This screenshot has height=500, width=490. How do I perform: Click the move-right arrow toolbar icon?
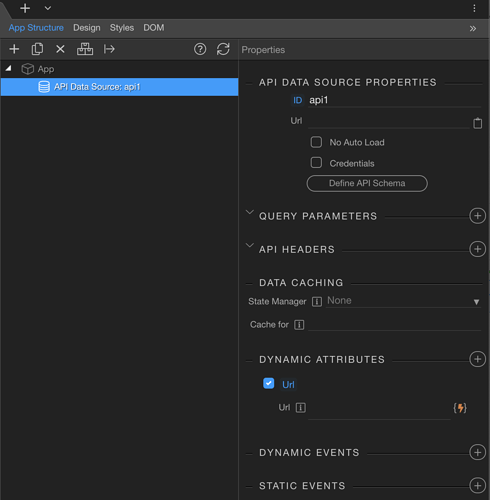tap(109, 49)
